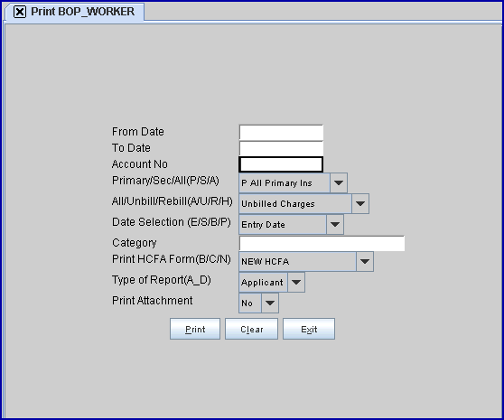
Task: Focus the To Date input field
Action: pos(281,148)
